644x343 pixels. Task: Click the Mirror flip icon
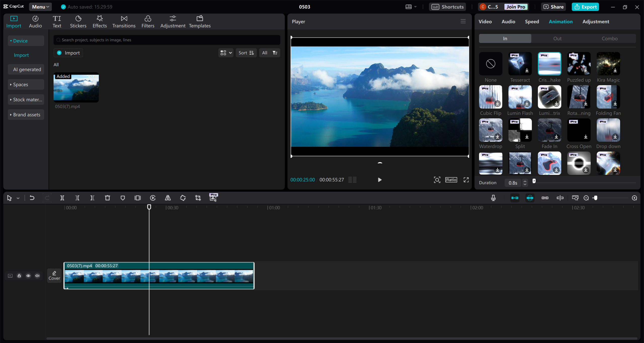tap(168, 198)
